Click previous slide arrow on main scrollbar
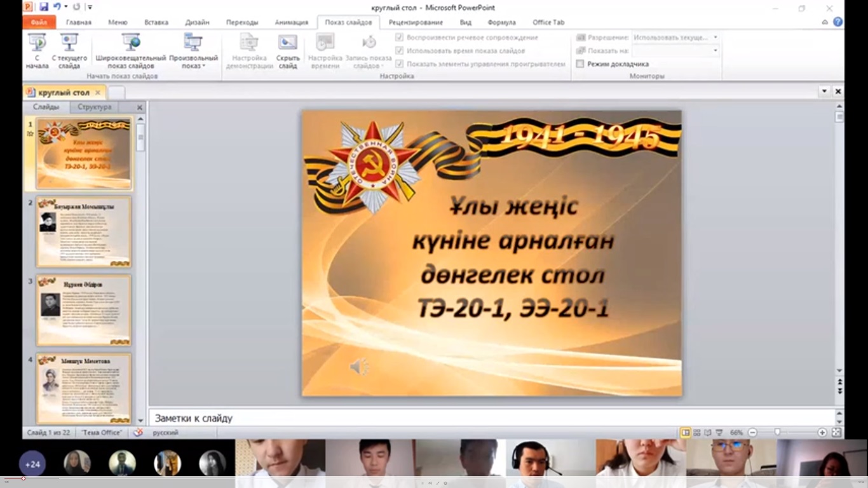The height and width of the screenshot is (488, 868). pos(839,383)
